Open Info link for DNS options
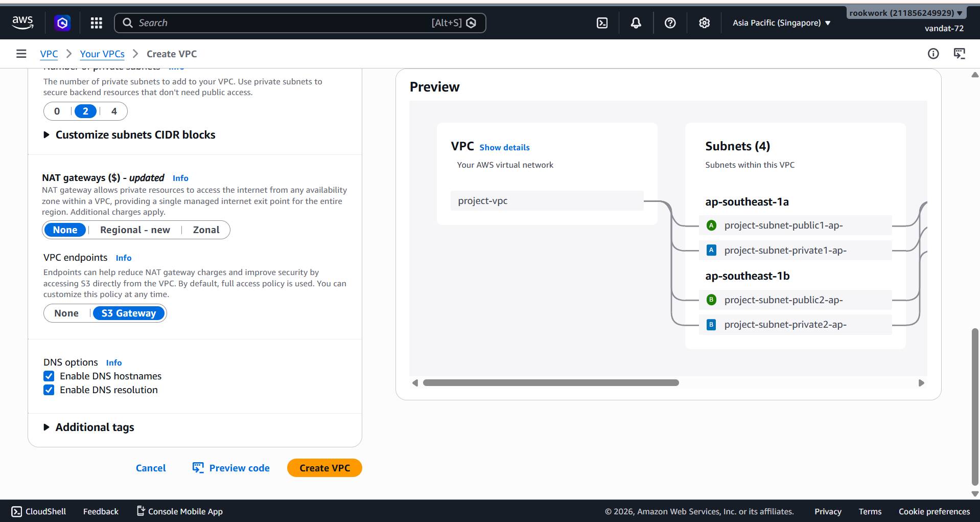The height and width of the screenshot is (522, 980). 114,362
